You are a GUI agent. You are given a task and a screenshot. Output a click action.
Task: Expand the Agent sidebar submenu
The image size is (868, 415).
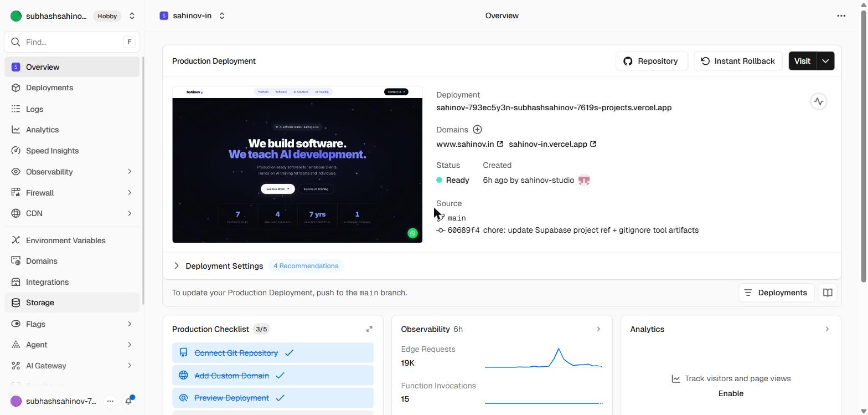point(130,345)
